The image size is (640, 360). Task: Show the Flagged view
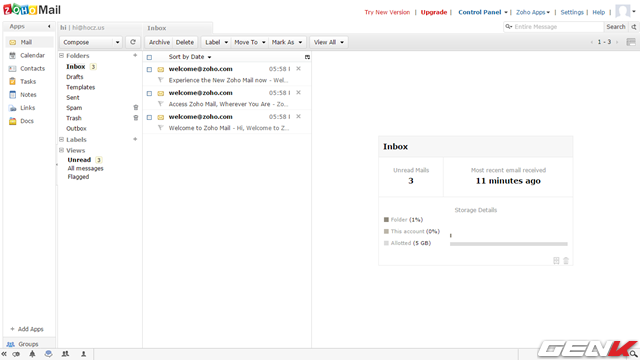click(78, 177)
